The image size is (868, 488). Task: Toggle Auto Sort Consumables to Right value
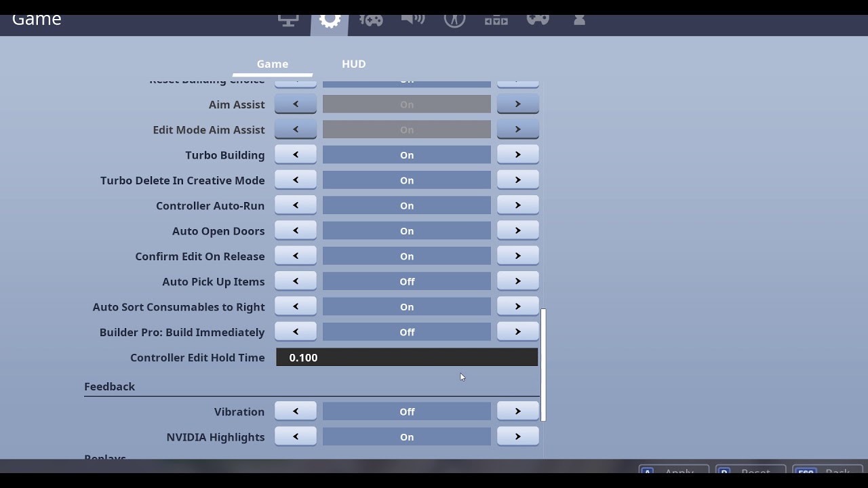(x=407, y=307)
